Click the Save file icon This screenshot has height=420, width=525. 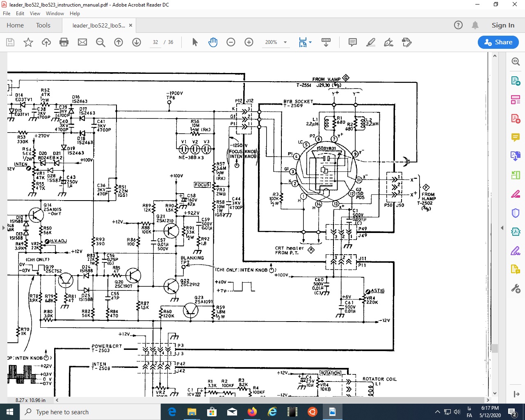click(x=10, y=42)
